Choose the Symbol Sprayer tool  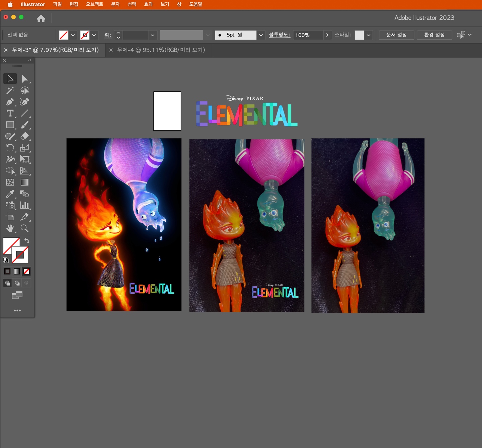pyautogui.click(x=10, y=205)
